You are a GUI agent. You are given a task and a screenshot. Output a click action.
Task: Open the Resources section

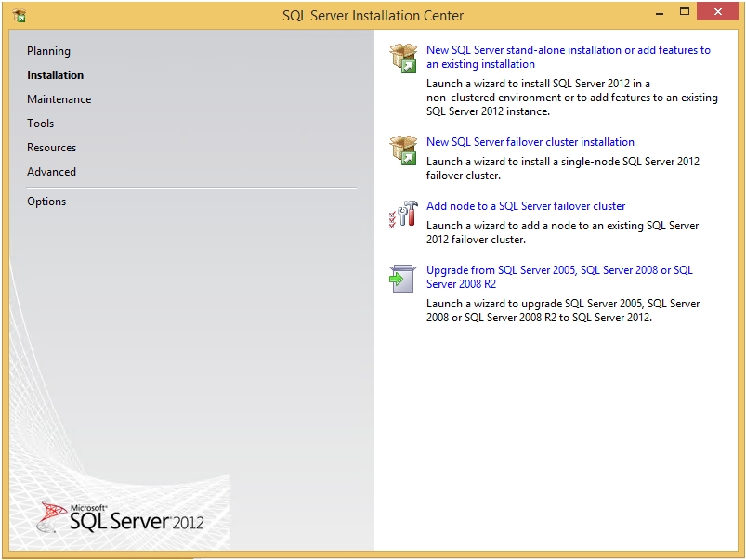(51, 147)
